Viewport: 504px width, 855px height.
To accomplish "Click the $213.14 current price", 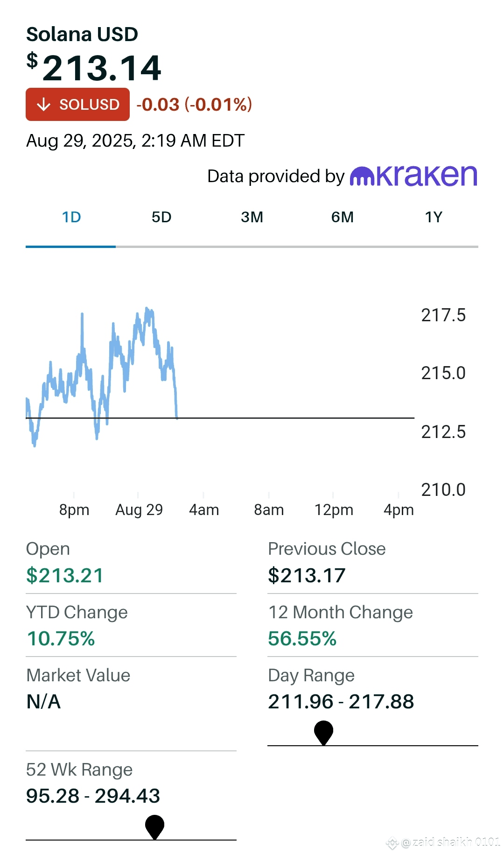I will tap(101, 68).
